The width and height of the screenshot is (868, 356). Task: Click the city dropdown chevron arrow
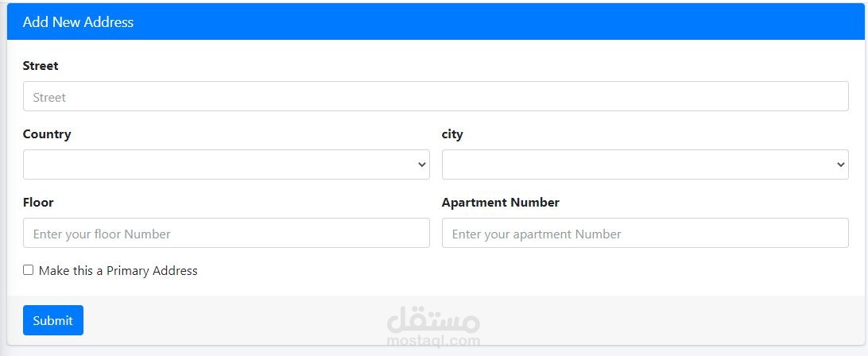[x=841, y=164]
